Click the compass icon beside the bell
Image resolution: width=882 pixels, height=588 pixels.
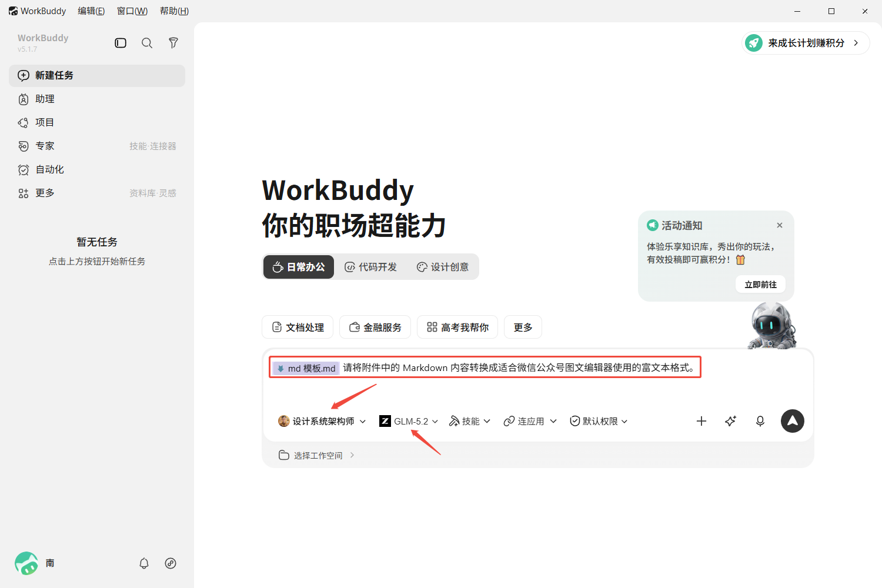[171, 563]
